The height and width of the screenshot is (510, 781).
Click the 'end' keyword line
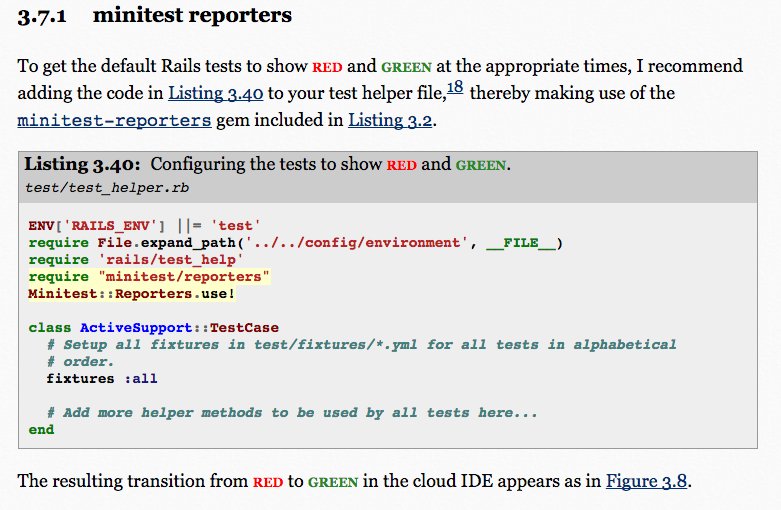41,429
